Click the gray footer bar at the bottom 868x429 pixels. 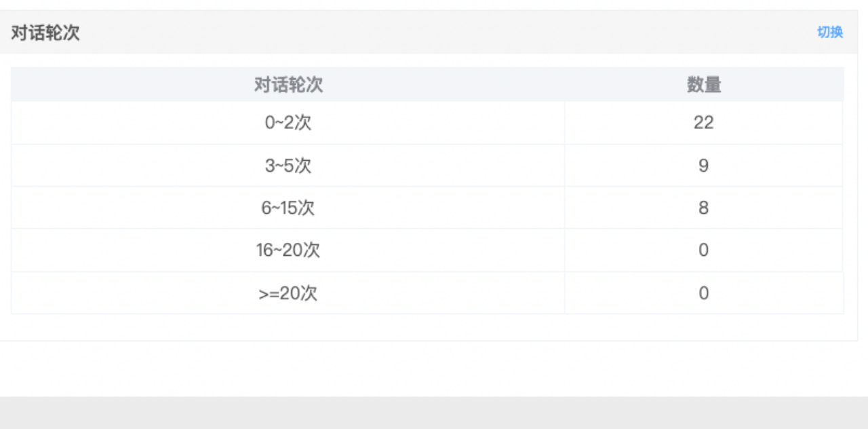pos(434,413)
